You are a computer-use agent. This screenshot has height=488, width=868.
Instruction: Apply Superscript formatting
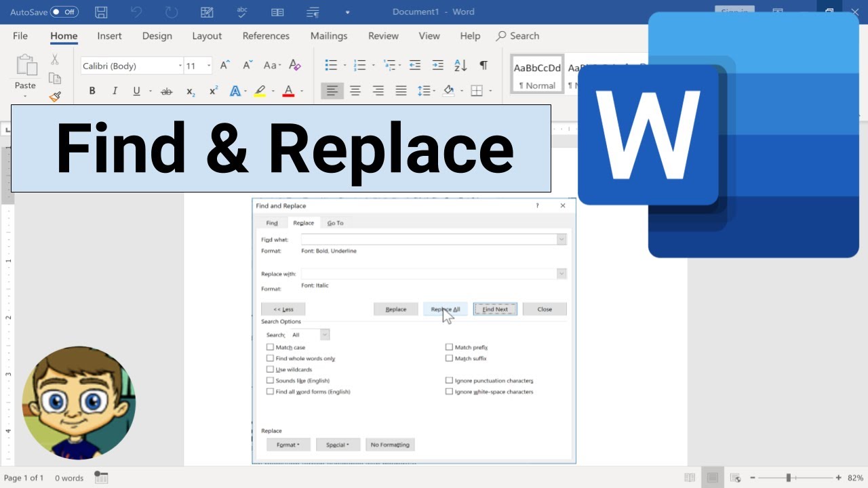(214, 91)
